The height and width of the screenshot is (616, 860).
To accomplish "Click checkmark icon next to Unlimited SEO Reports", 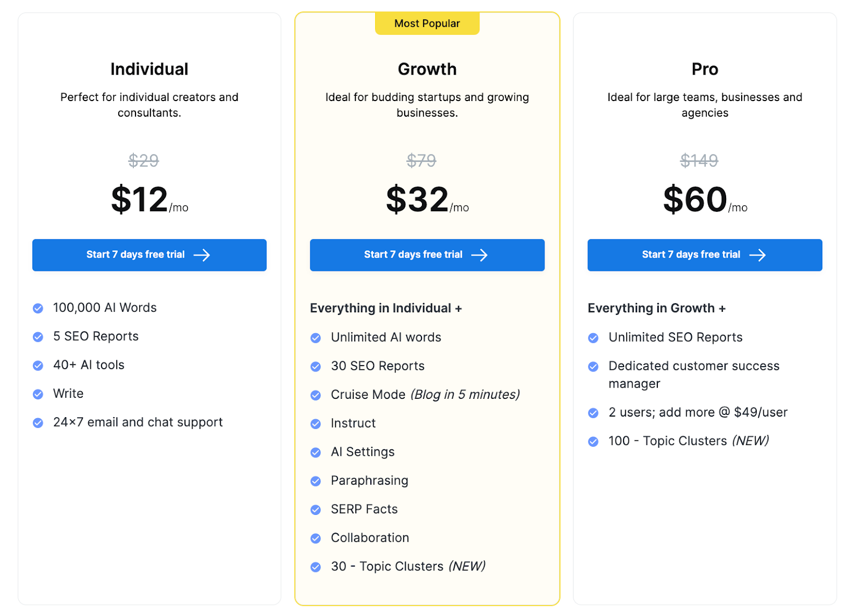I will [x=593, y=338].
